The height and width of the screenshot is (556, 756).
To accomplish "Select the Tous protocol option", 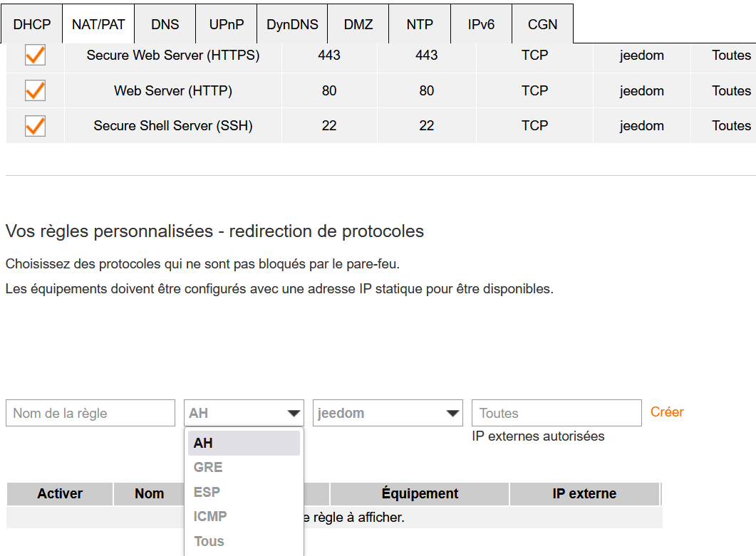I will [209, 541].
